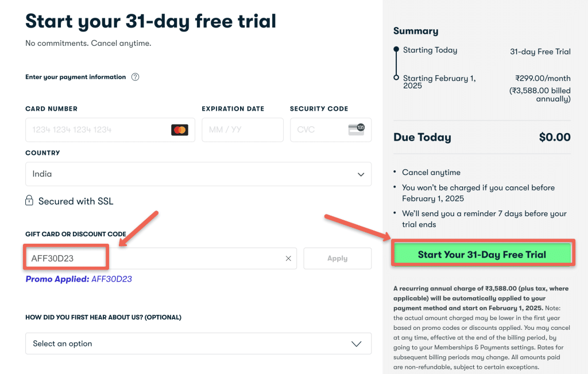Open the 'How did you hear about us' dropdown

click(x=198, y=343)
